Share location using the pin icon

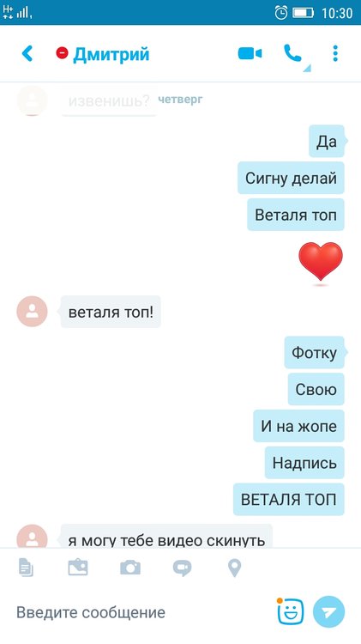click(x=234, y=568)
